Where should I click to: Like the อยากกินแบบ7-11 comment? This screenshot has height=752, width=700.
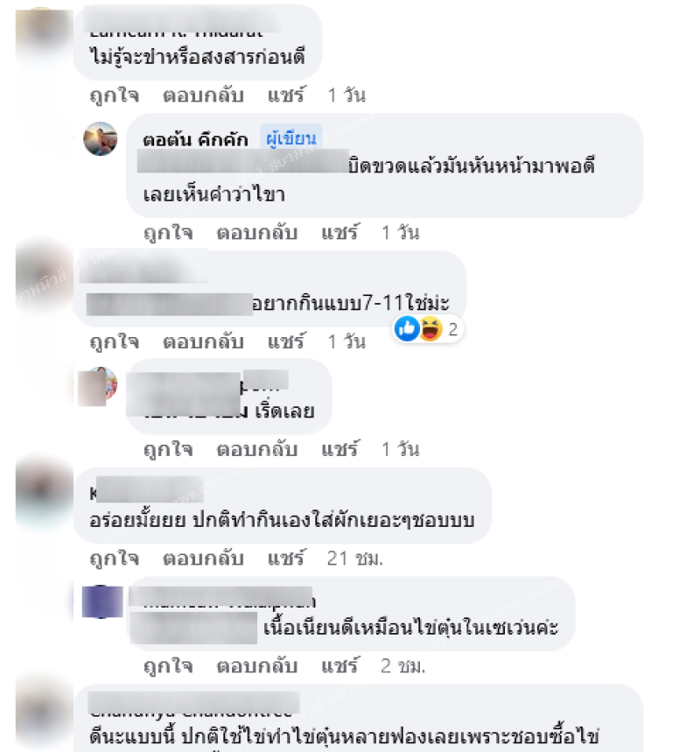point(115,341)
